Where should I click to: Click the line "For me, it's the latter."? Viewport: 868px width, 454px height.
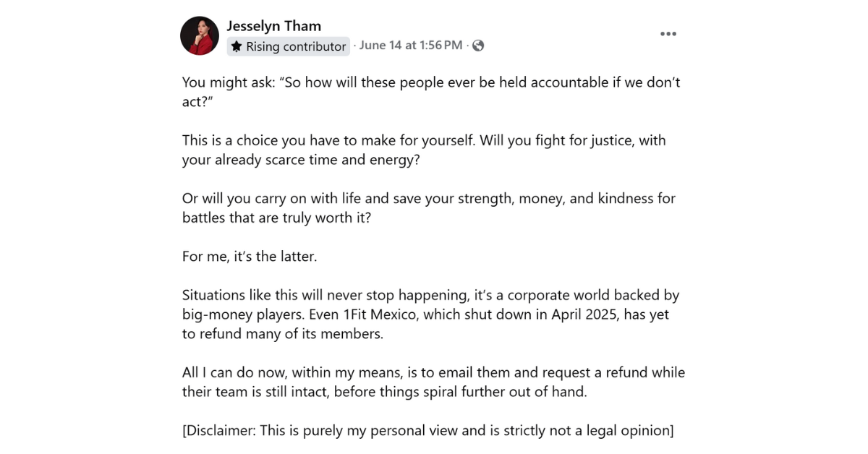pos(250,256)
